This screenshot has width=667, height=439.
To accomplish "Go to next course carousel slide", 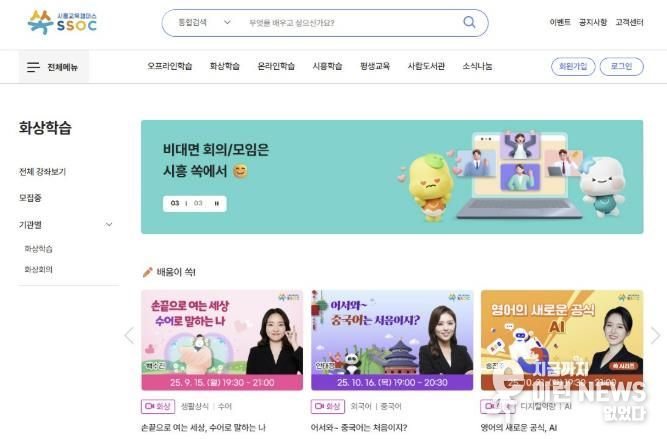I will click(656, 335).
